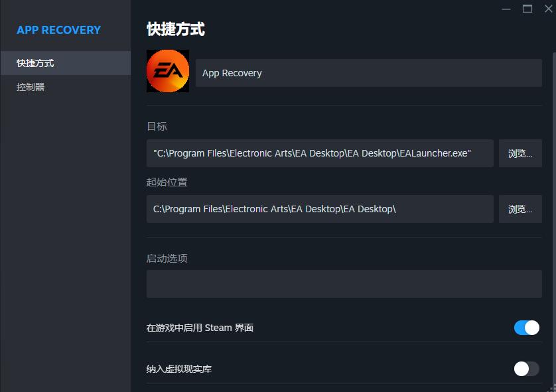Open the 快捷方式 sidebar tab
Viewport: 556px width, 392px height.
click(65, 63)
